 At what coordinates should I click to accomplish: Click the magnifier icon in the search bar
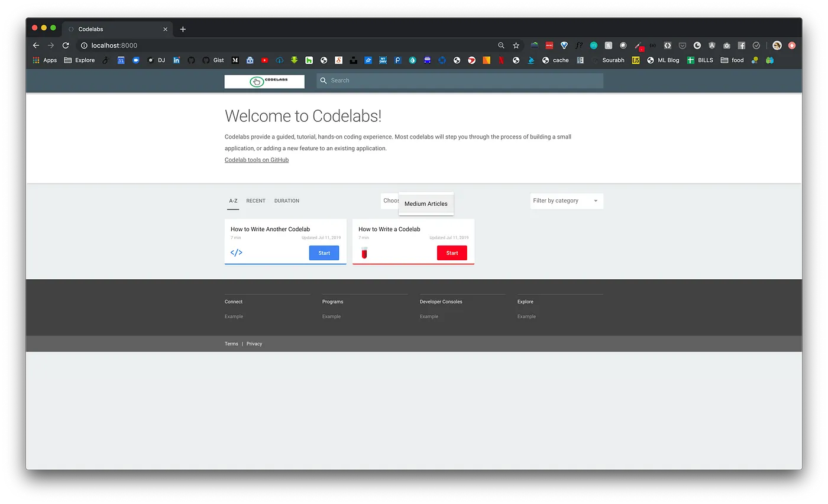pos(324,80)
